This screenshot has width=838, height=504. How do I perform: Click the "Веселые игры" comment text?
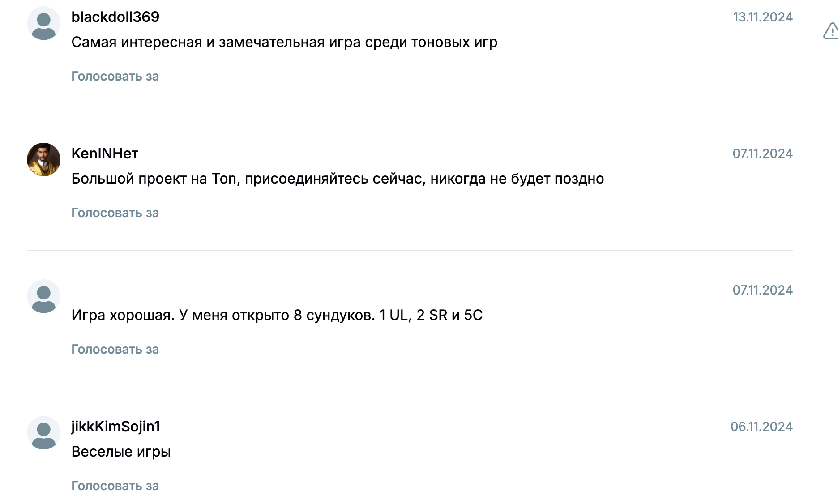(121, 452)
